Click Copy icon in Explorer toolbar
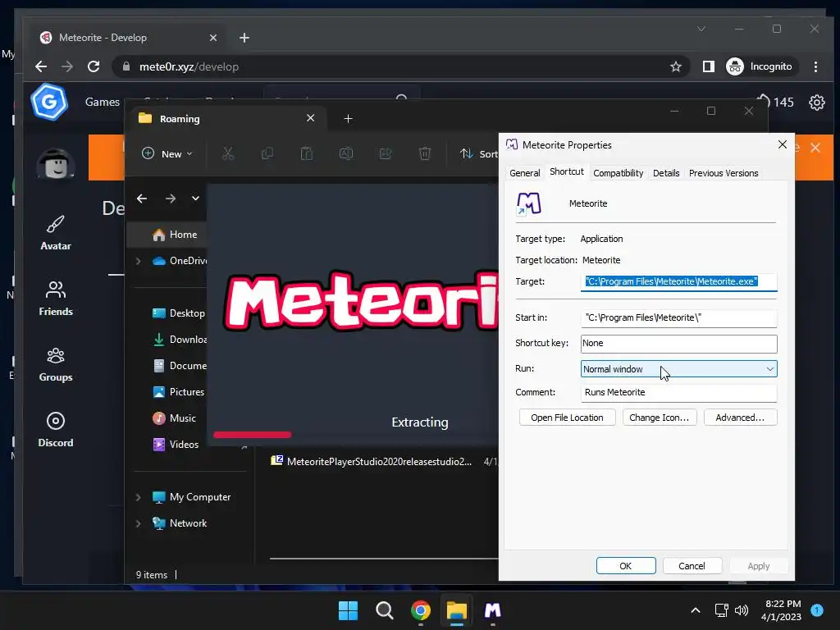This screenshot has height=630, width=840. tap(267, 153)
